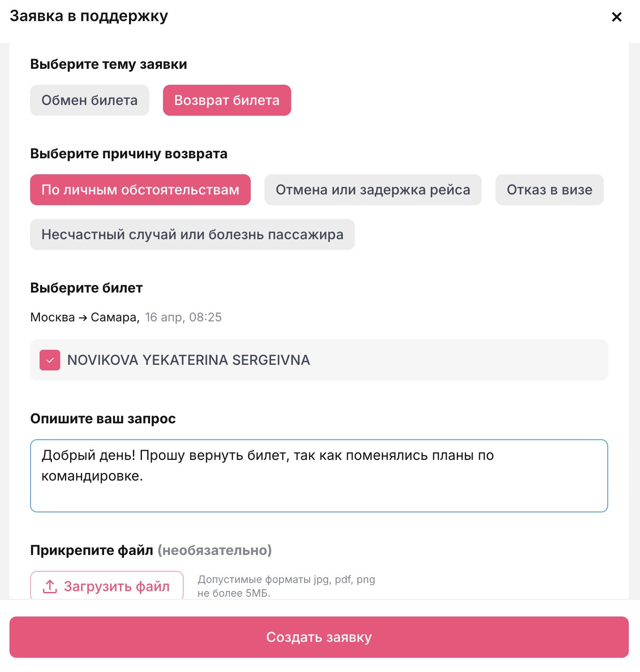Click the upload arrow icon
The image size is (640, 672).
click(50, 586)
